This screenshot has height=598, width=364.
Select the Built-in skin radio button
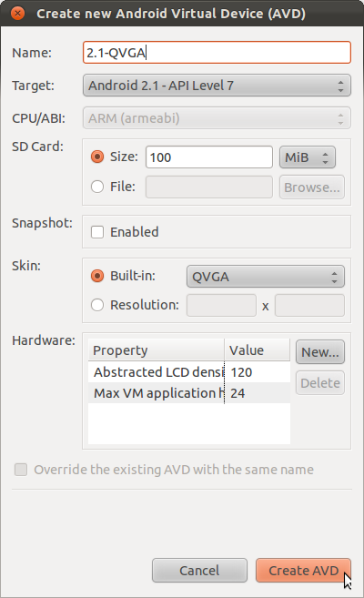point(97,276)
